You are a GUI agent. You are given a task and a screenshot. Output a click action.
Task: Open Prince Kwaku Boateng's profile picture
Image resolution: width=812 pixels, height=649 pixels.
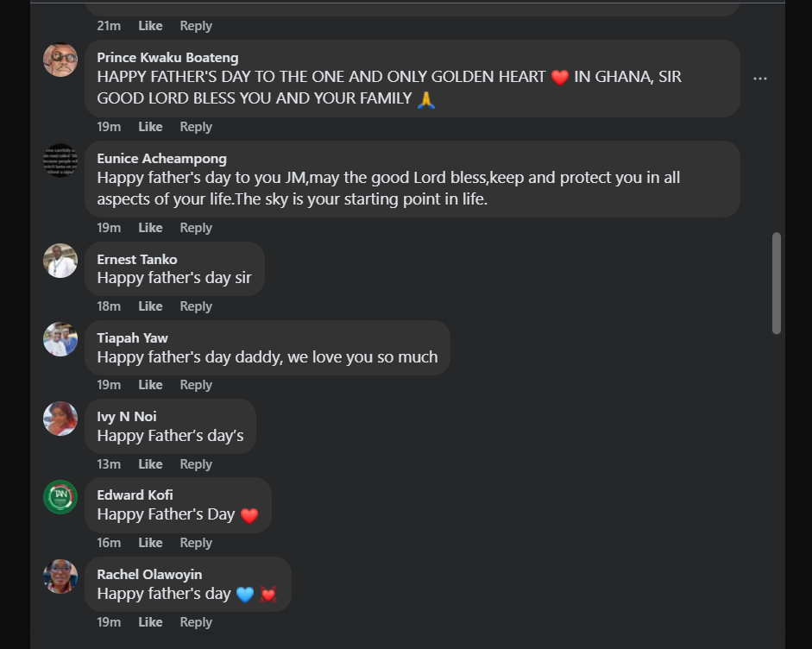[60, 60]
